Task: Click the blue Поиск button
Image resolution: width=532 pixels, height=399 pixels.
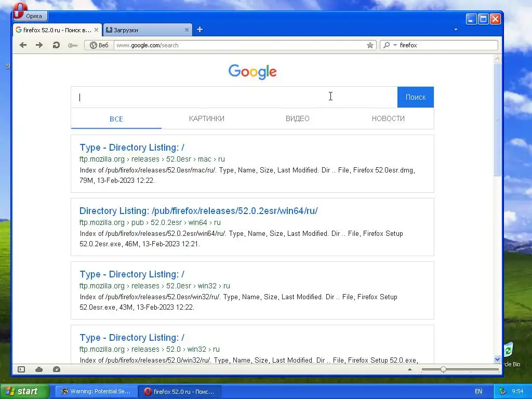Action: [415, 97]
